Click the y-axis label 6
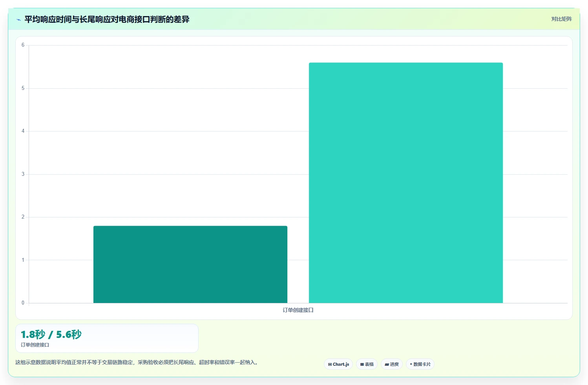This screenshot has width=588, height=385. [x=23, y=45]
